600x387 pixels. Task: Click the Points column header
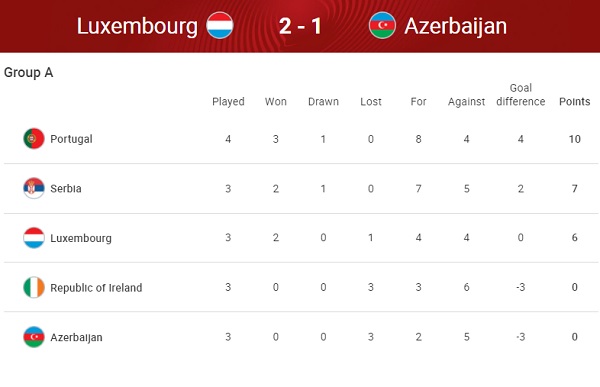point(574,101)
